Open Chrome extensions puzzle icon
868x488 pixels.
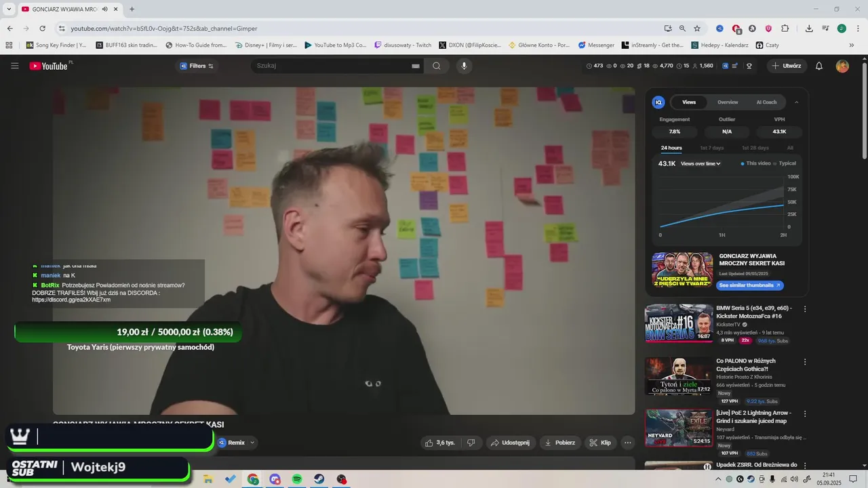785,28
